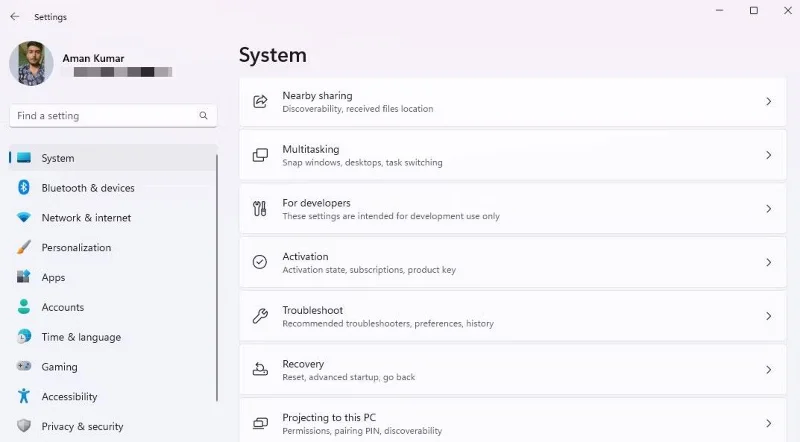800x442 pixels.
Task: Click 'Snap windows, desktops, task switching' text
Action: click(x=362, y=163)
